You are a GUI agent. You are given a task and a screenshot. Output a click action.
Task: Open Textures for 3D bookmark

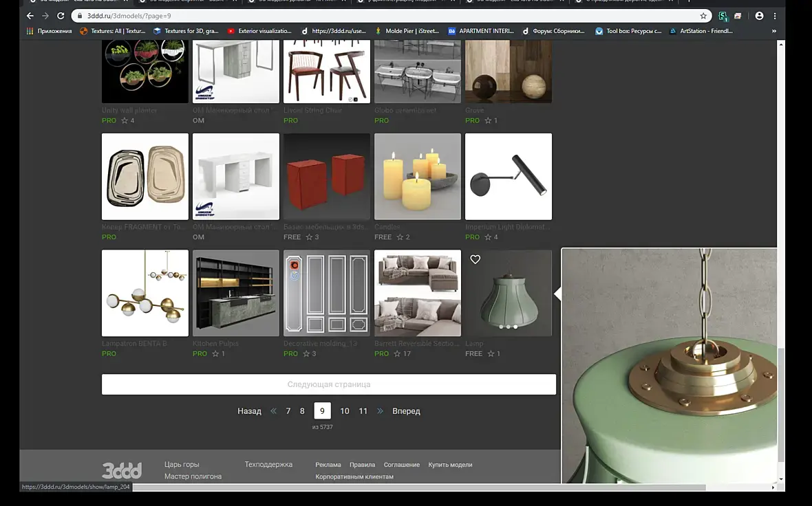[x=186, y=31]
